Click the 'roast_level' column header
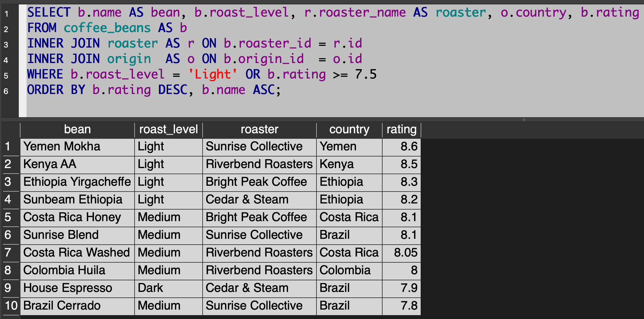Image resolution: width=644 pixels, height=319 pixels. 168,130
